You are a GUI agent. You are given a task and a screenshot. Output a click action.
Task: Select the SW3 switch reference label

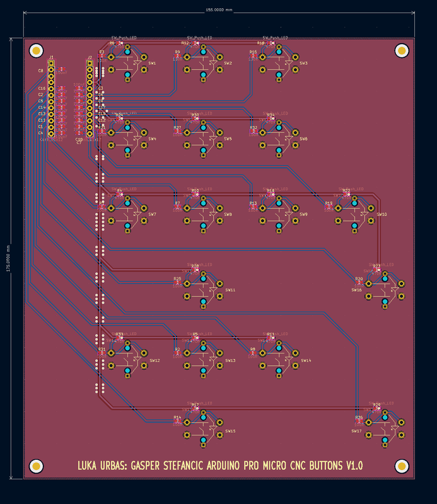coord(303,64)
